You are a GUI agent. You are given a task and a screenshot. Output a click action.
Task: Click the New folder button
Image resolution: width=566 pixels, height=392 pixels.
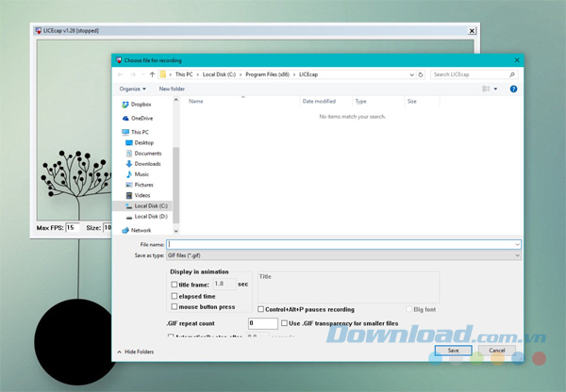(172, 89)
